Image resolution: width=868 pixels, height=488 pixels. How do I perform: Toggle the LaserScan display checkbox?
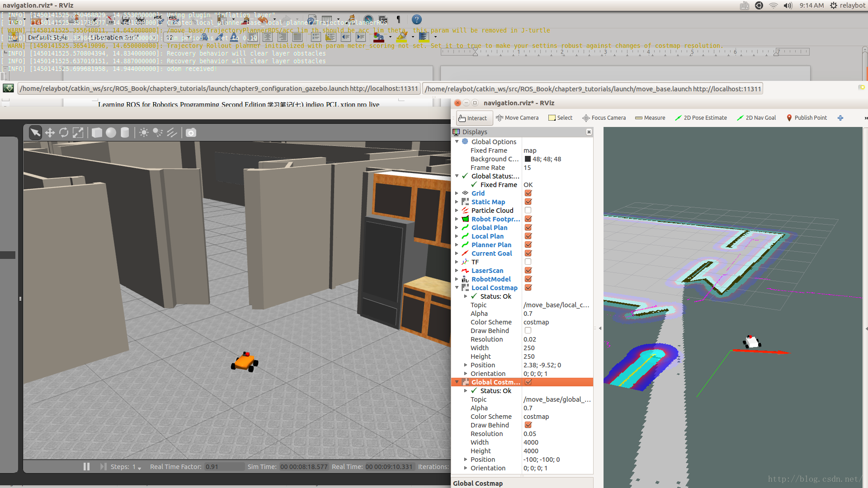pyautogui.click(x=528, y=271)
